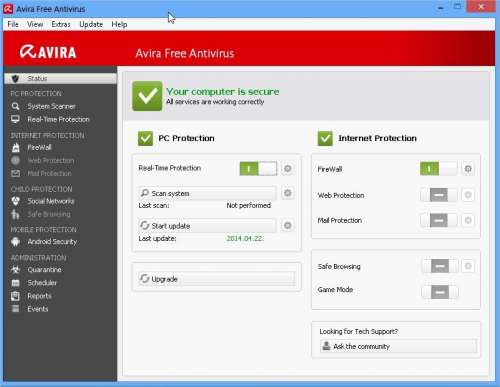The height and width of the screenshot is (387, 500).
Task: Open Start update settings gear
Action: 287,226
